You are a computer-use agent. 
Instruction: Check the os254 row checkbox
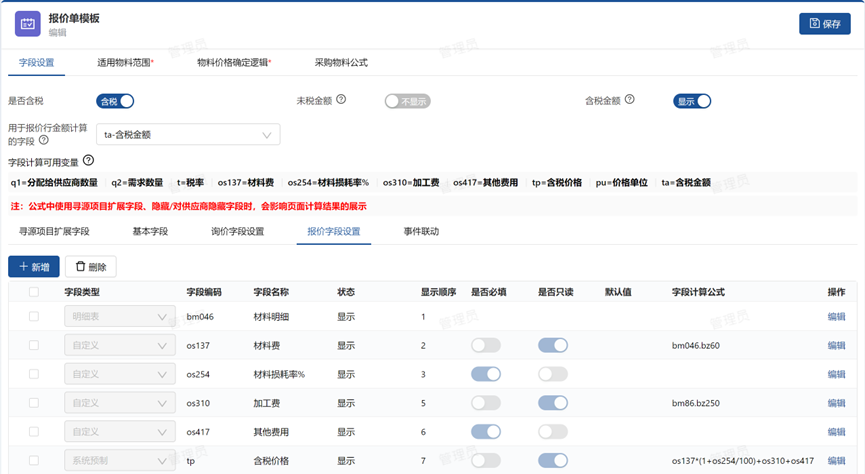point(34,374)
